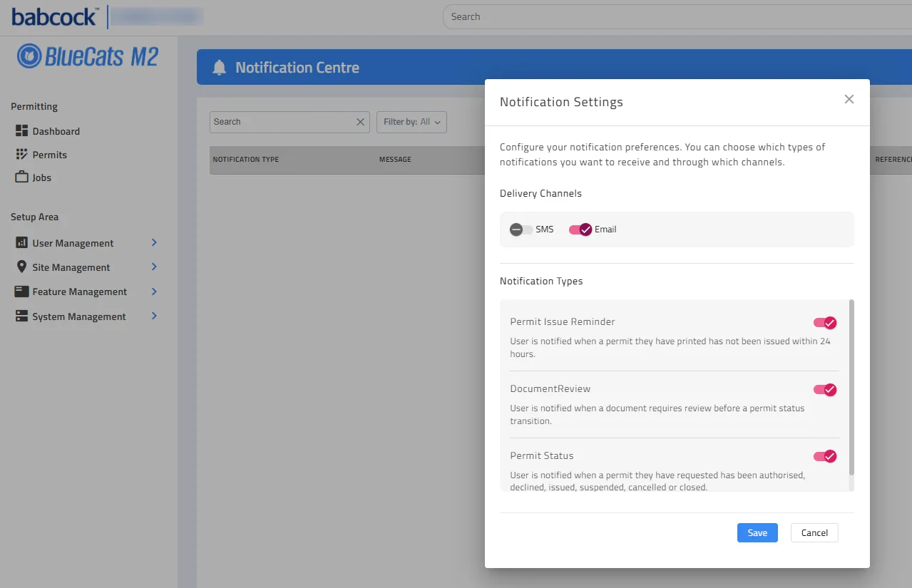
Task: Open Permits in the Permitting menu
Action: 49,155
